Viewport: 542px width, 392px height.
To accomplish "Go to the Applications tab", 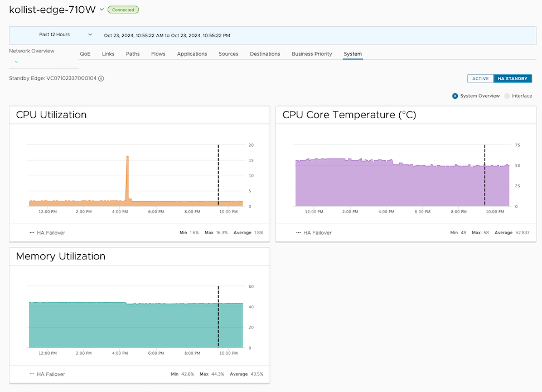I will point(192,54).
